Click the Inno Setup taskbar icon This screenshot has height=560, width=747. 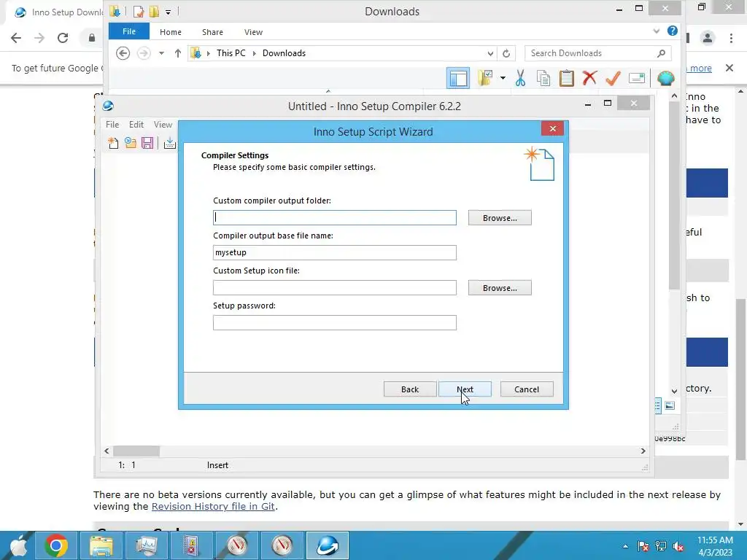(x=328, y=545)
